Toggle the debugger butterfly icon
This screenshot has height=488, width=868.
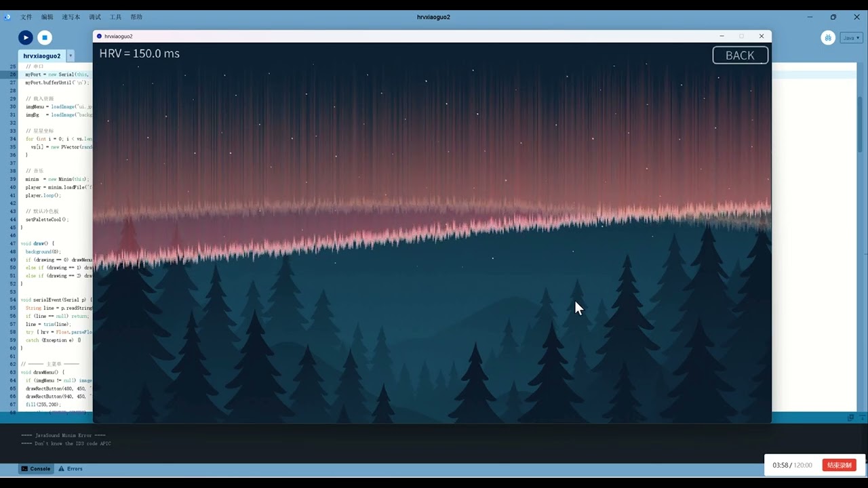(827, 38)
